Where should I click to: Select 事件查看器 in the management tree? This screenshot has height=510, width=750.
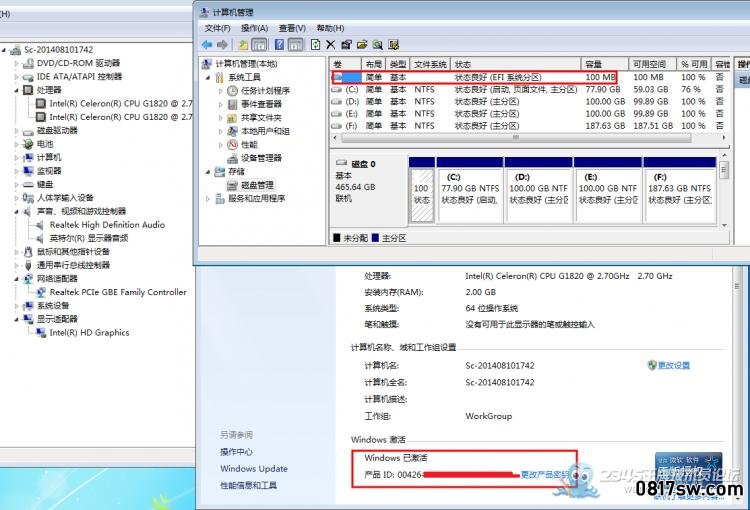click(x=261, y=104)
